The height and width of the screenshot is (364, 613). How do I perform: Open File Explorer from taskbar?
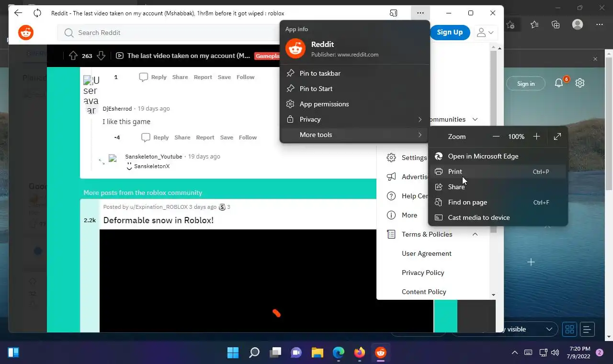tap(318, 353)
